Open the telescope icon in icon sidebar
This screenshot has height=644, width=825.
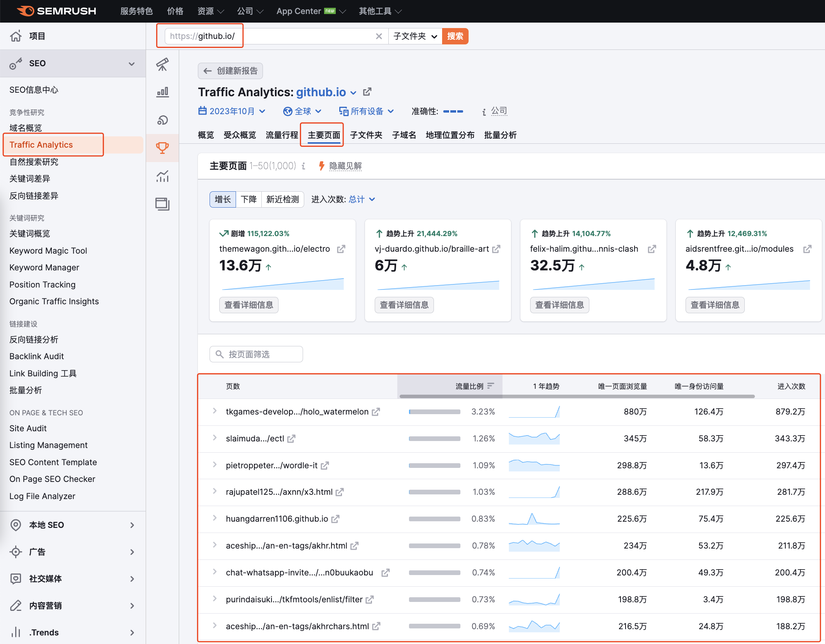(x=162, y=64)
